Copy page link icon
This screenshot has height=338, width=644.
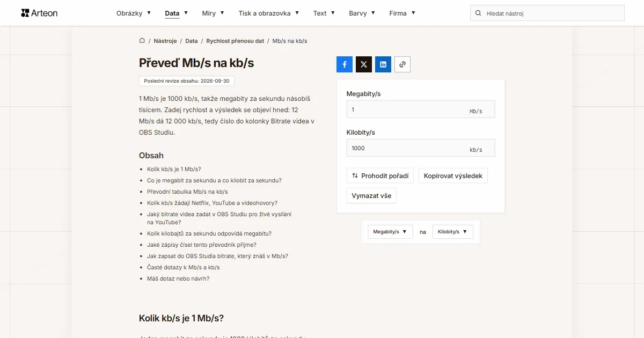(x=402, y=64)
